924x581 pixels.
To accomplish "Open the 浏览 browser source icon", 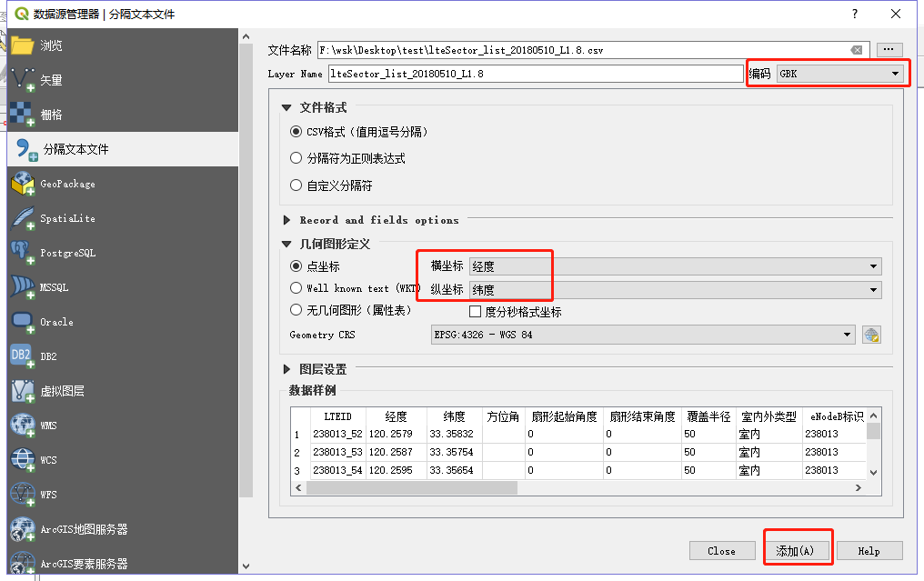I will coord(23,45).
